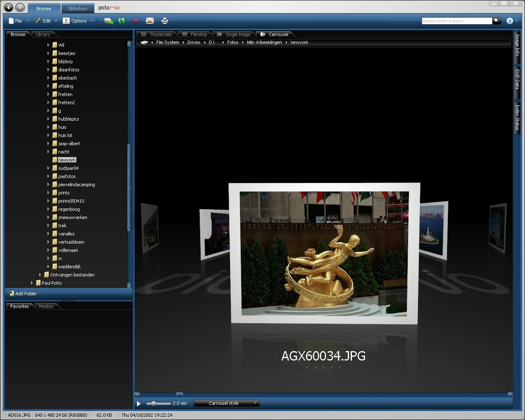Click the folder icon beside Ontvangen bestanden

[46, 275]
